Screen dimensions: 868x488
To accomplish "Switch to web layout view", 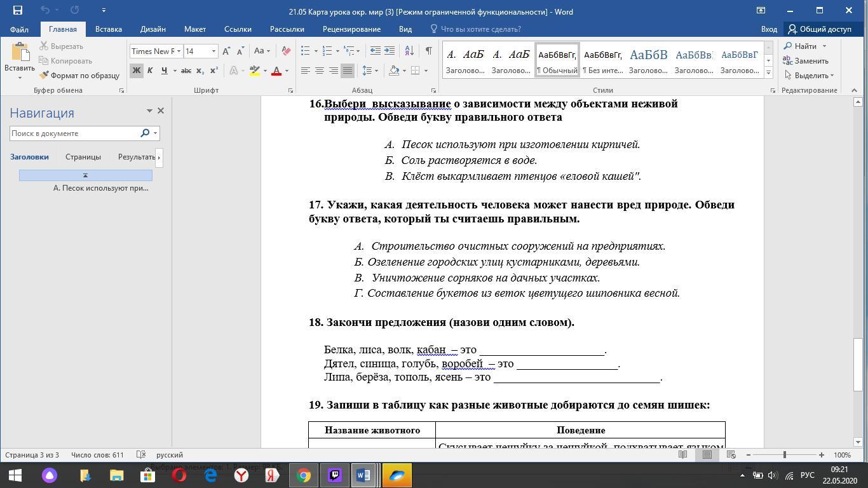I will (731, 454).
